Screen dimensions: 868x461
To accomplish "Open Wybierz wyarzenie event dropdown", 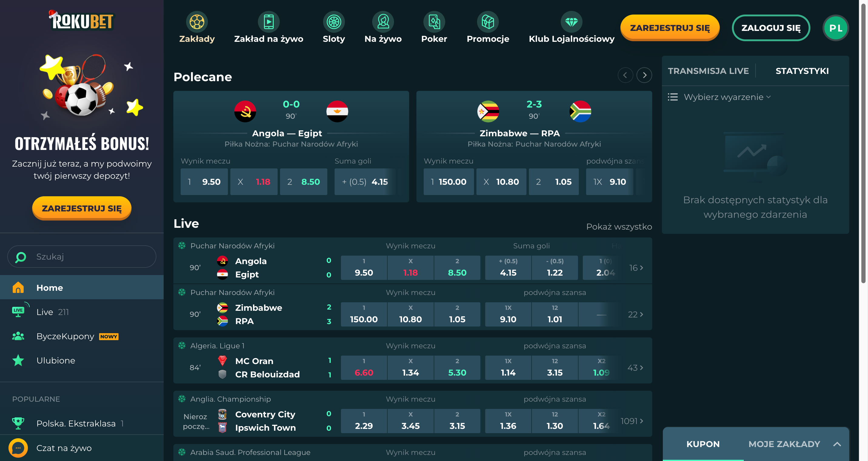I will click(727, 97).
